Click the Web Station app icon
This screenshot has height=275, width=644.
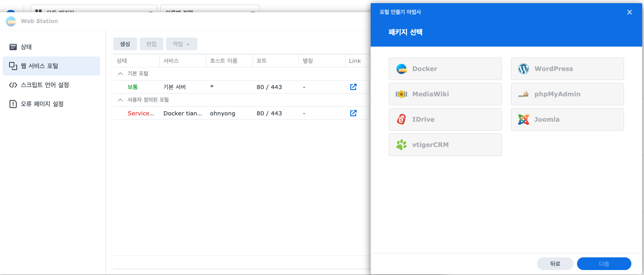click(11, 21)
